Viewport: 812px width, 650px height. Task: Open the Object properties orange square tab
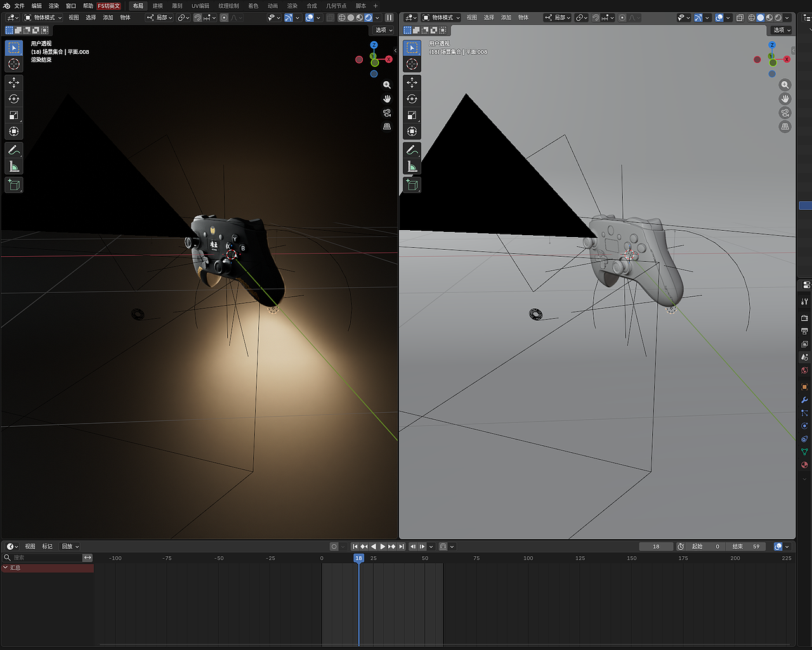coord(804,387)
